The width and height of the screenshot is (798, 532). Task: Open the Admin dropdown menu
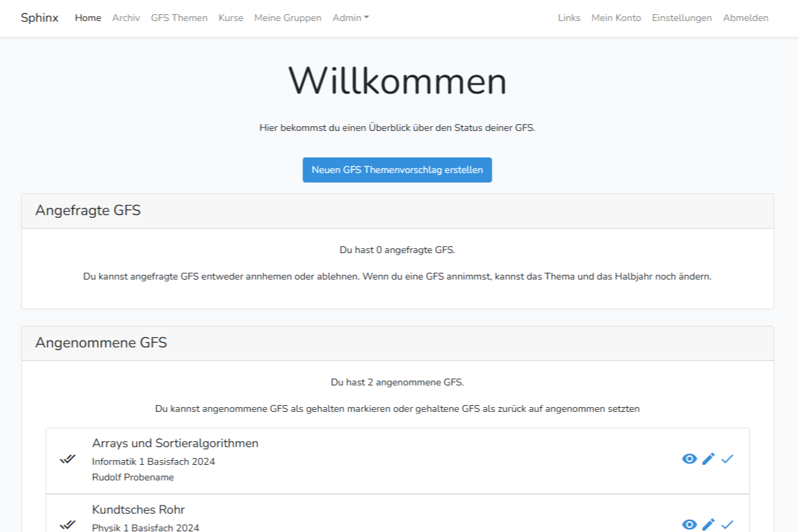point(350,18)
